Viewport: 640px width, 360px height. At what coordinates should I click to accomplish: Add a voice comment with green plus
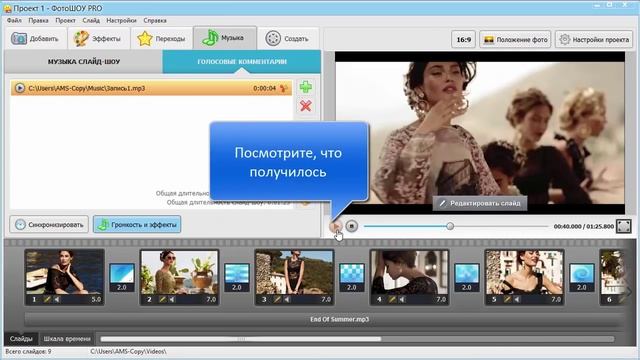pos(306,87)
